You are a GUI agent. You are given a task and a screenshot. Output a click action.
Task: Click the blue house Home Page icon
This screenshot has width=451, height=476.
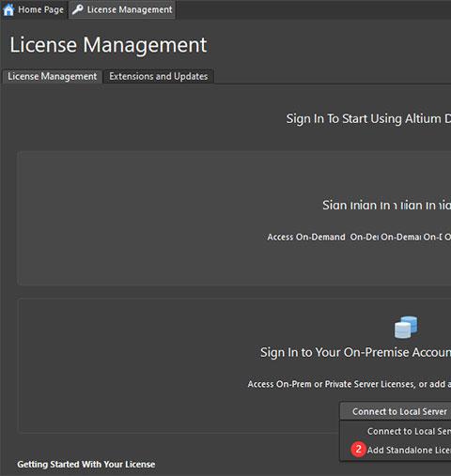coord(8,9)
